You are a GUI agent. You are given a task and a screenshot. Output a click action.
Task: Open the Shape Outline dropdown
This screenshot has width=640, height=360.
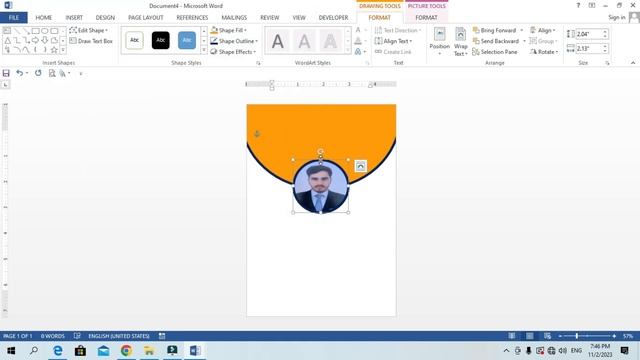(234, 41)
